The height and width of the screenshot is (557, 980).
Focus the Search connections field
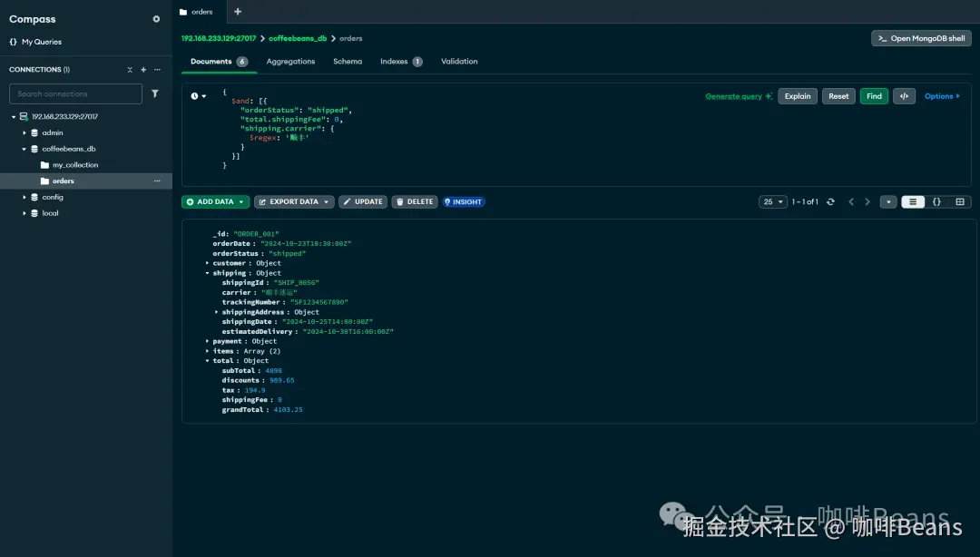(75, 93)
